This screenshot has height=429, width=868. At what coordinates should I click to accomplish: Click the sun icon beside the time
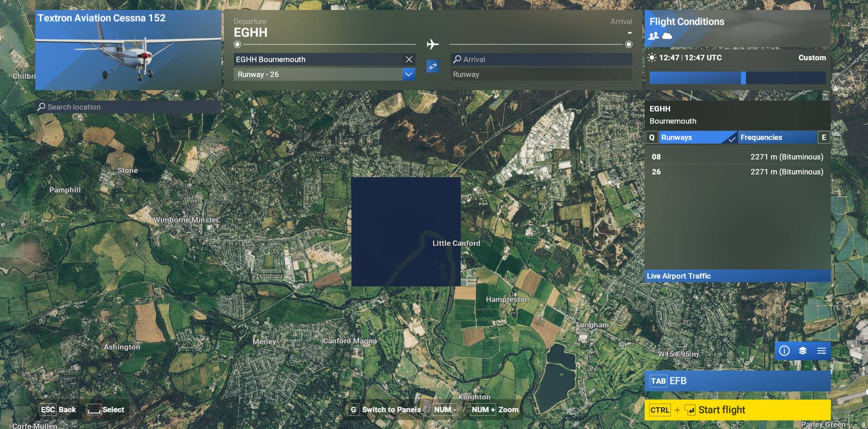point(652,58)
